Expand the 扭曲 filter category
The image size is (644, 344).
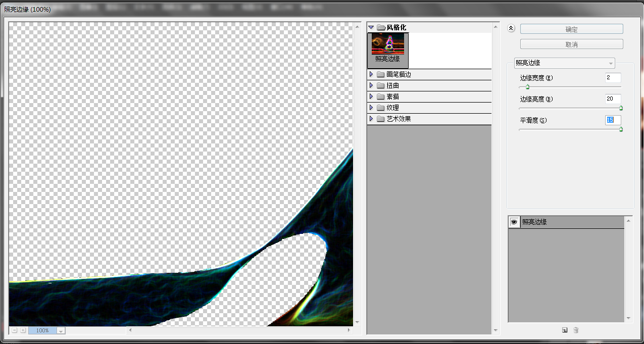371,85
